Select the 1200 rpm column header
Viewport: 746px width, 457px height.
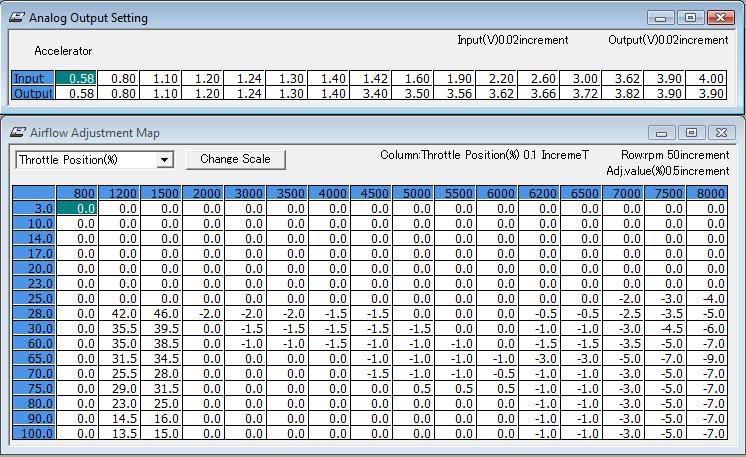tap(119, 193)
